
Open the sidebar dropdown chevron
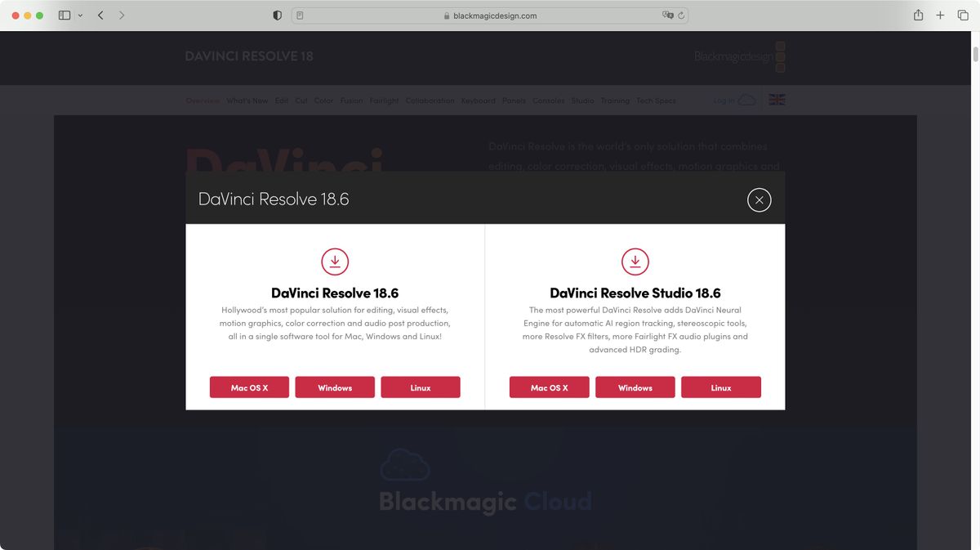[79, 14]
